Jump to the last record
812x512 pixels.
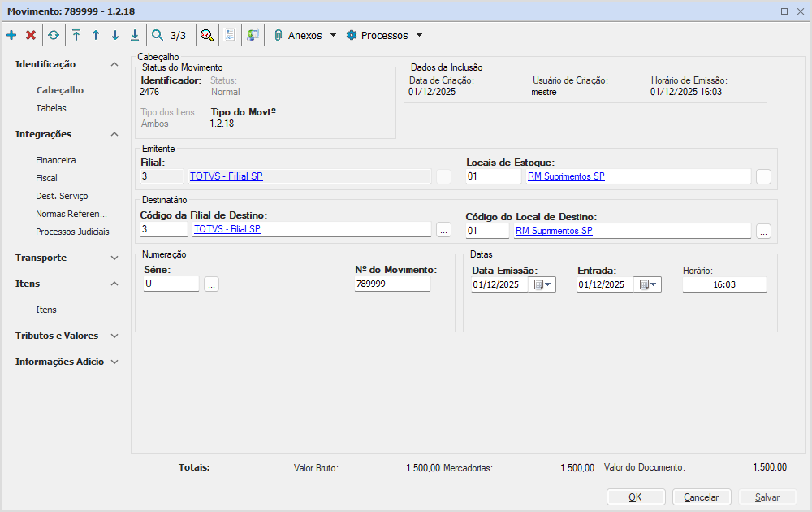[x=135, y=35]
